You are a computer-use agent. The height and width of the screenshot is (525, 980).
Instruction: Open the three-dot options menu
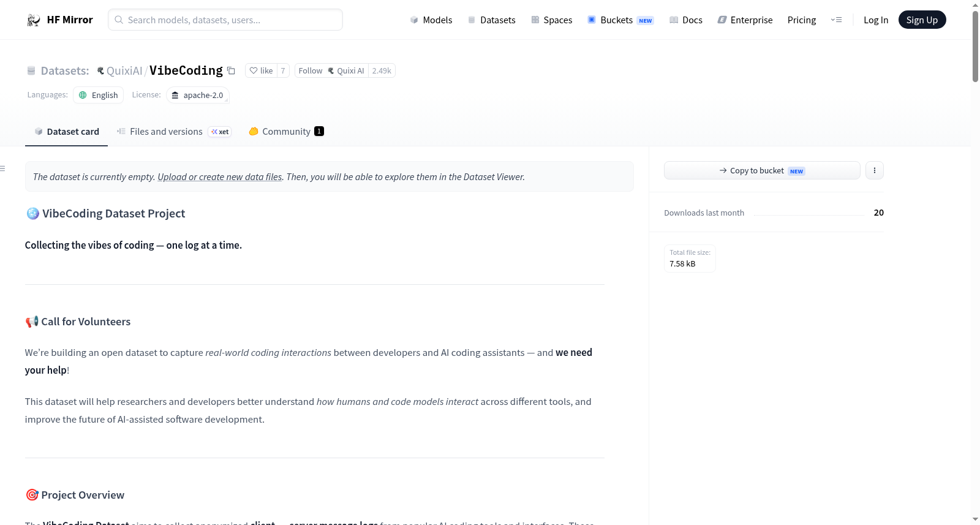pyautogui.click(x=875, y=170)
